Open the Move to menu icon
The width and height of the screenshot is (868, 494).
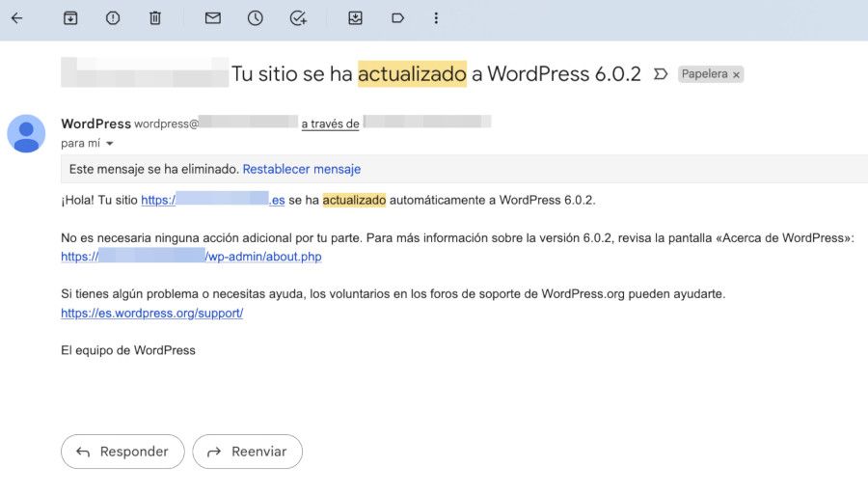355,18
